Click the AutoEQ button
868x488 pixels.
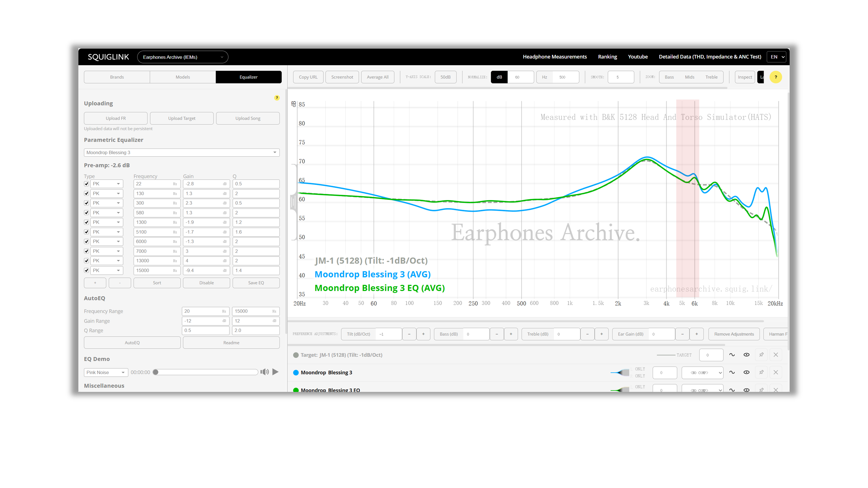(132, 343)
